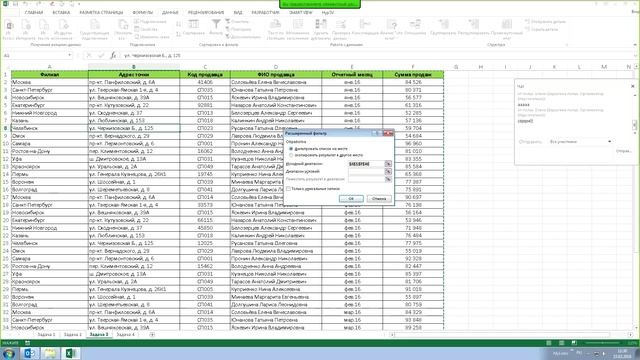Click range picker for Исходный диапазон
The width and height of the screenshot is (640, 360).
(x=388, y=164)
